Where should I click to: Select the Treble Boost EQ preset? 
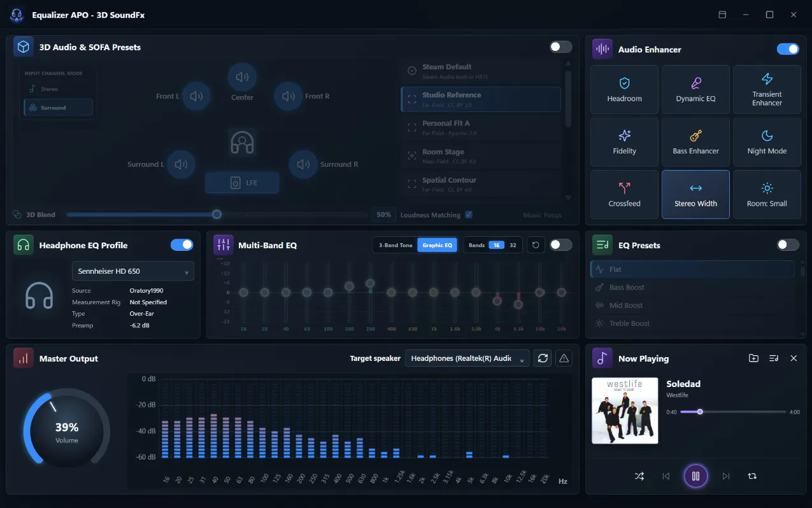point(692,323)
